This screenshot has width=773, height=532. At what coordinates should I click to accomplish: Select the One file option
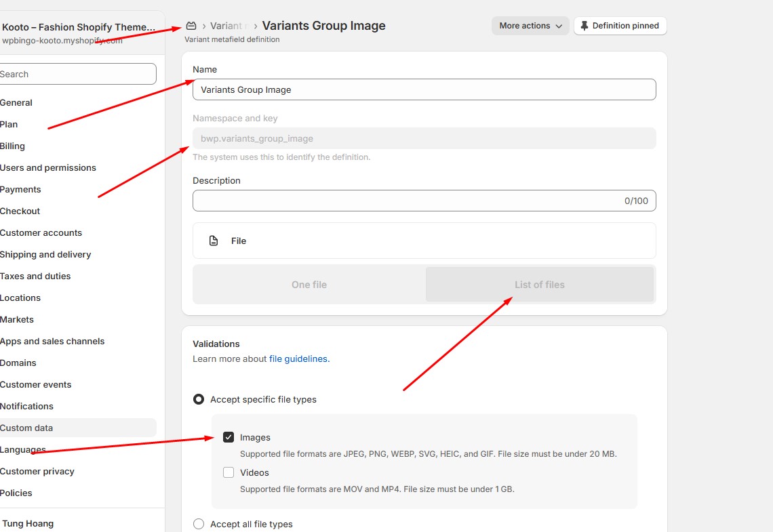[309, 285]
